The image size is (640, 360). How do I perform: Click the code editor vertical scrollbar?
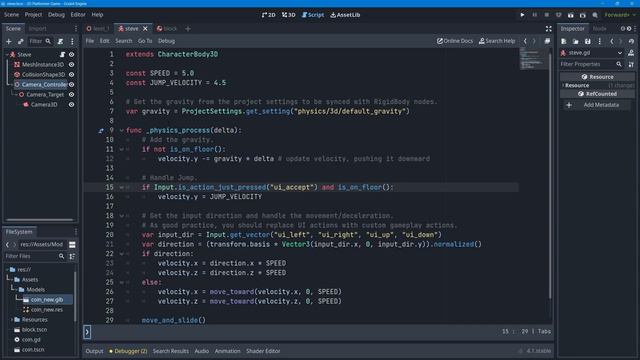(x=550, y=176)
